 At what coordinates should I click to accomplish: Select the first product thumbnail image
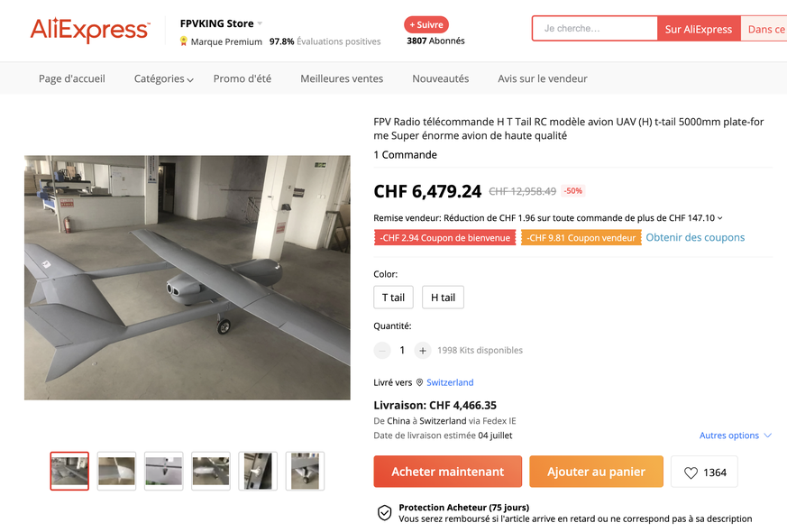click(69, 471)
